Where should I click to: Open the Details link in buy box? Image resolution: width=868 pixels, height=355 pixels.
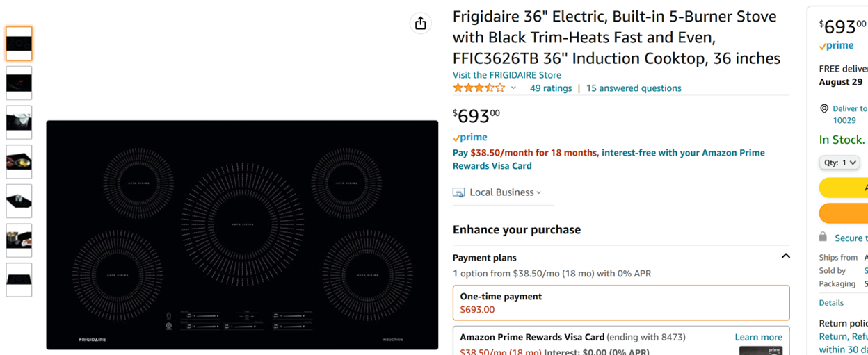point(831,303)
